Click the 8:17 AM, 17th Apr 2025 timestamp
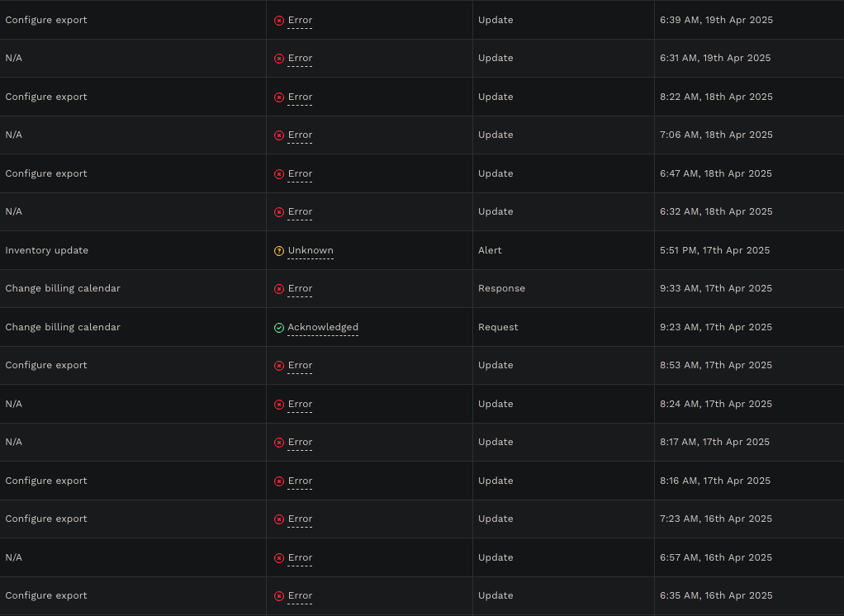The height and width of the screenshot is (616, 844). tap(715, 442)
